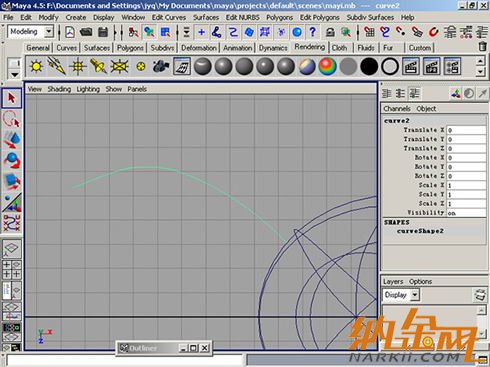This screenshot has width=490, height=367.
Task: Select curveShape2 under SHAPES
Action: click(x=420, y=231)
